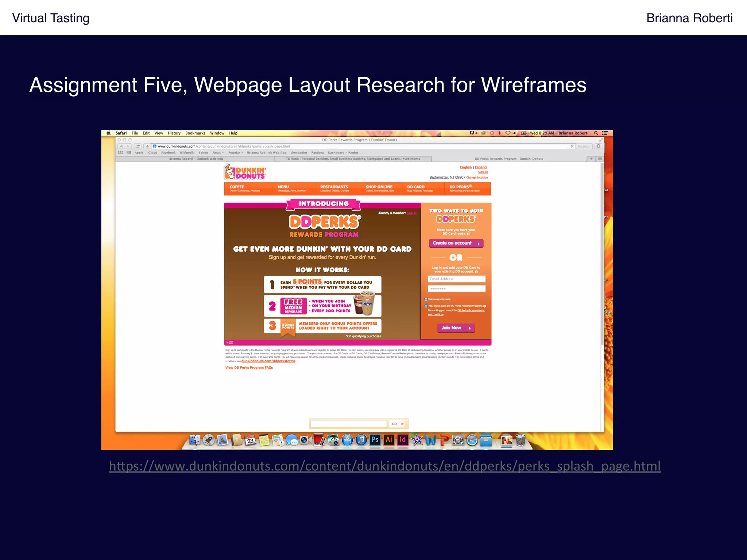This screenshot has width=747, height=560.
Task: Open the Downloads button in Safari toolbar
Action: point(598,146)
